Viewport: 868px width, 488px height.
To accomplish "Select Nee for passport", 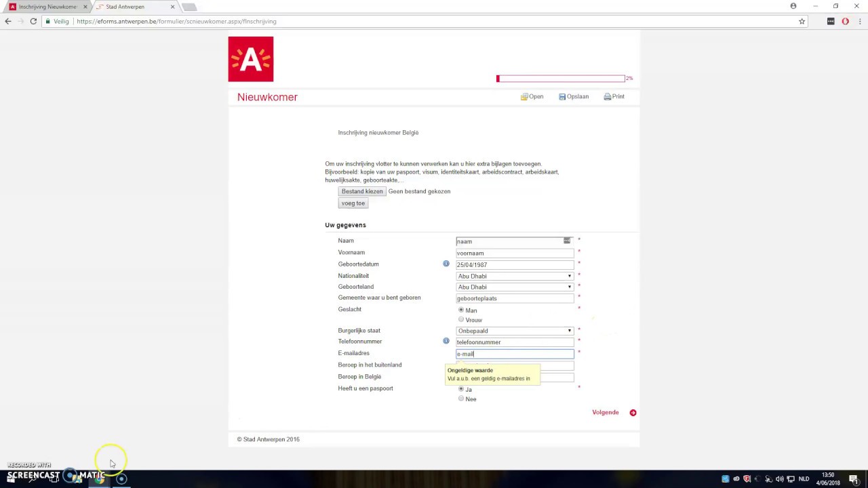I will [x=461, y=399].
